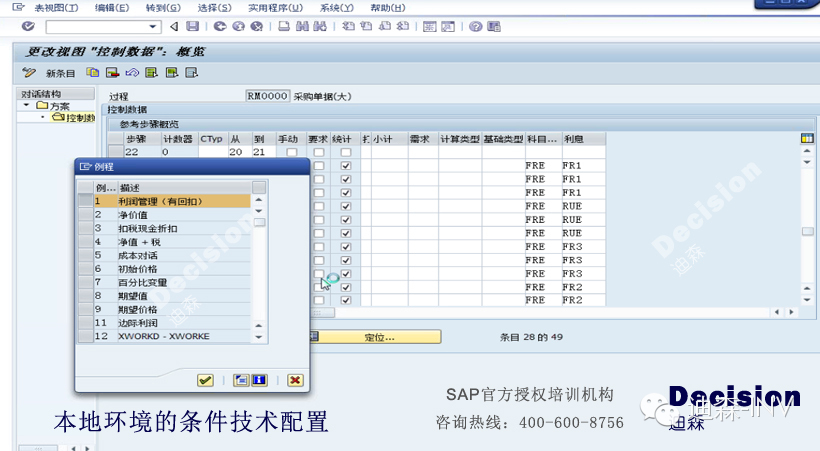Click the 过程 RM0000 field
The width and height of the screenshot is (820, 451).
pyautogui.click(x=267, y=96)
